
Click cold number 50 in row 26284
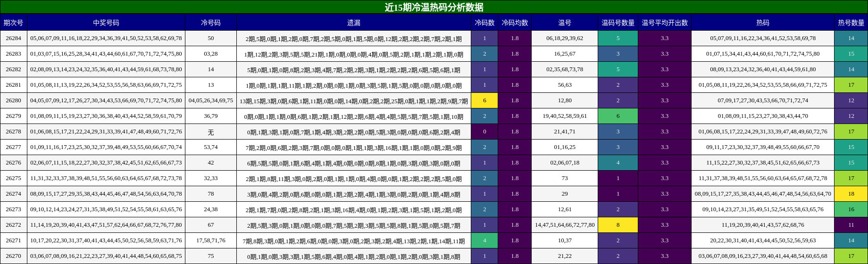[x=211, y=38]
